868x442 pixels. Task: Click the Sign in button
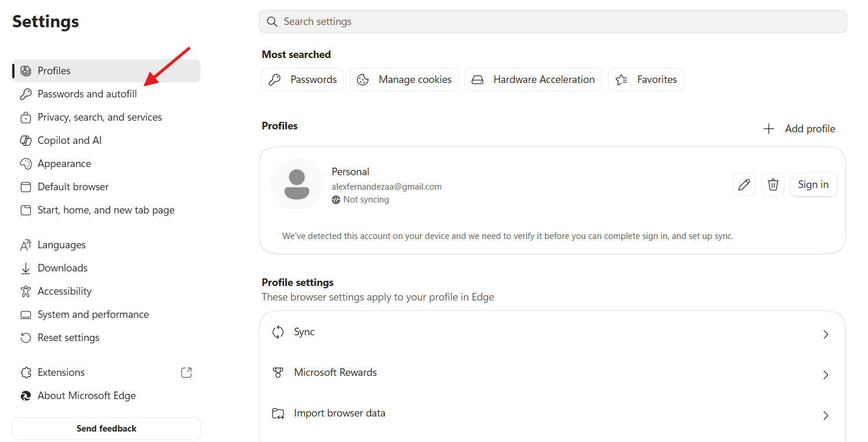pyautogui.click(x=813, y=184)
